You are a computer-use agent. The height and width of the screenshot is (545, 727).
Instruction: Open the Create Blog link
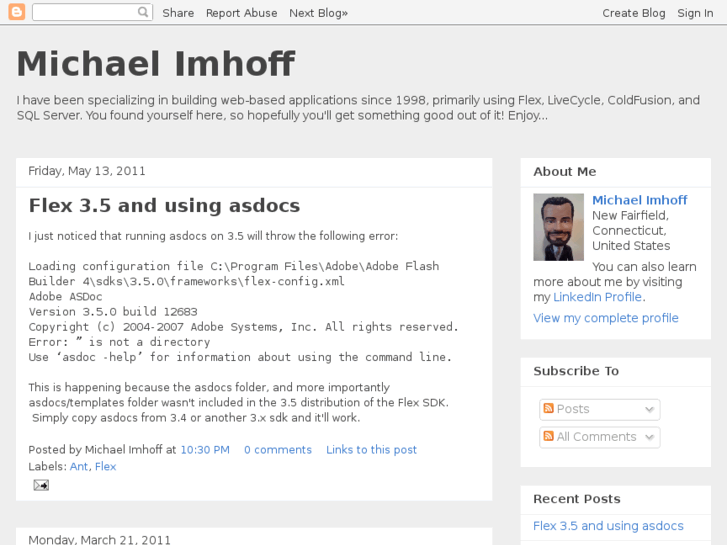click(633, 13)
